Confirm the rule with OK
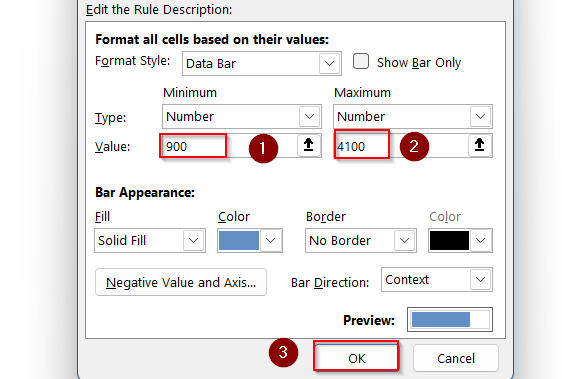562x379 pixels. 356,358
